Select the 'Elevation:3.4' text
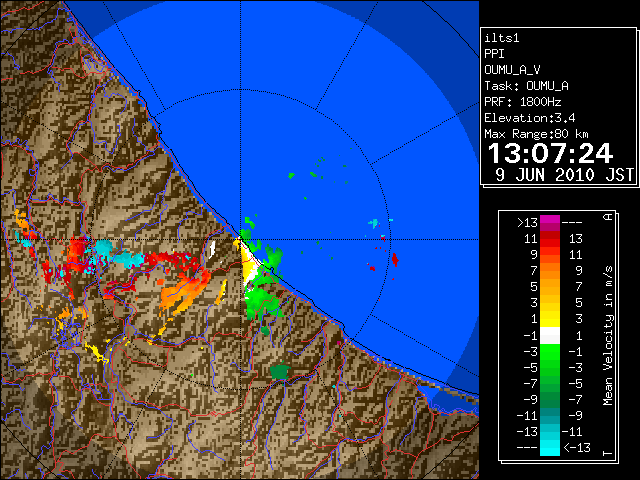 (x=530, y=118)
